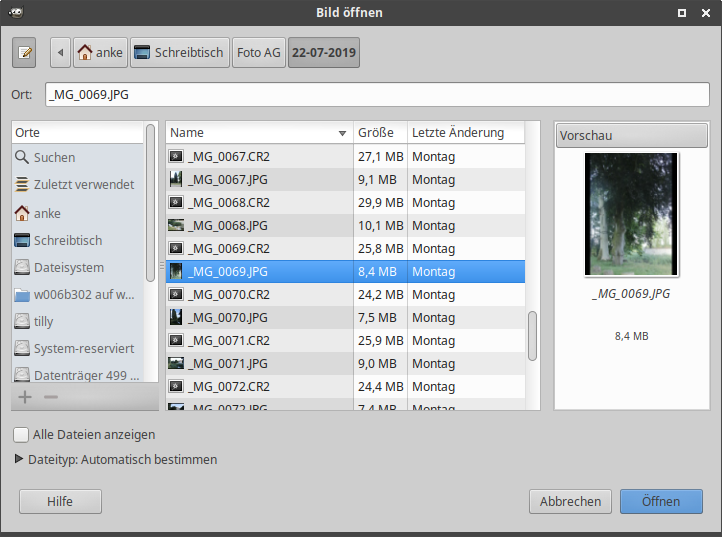Screen dimensions: 722x537
Task: Click the file list vertical scrollbar
Action: click(532, 336)
